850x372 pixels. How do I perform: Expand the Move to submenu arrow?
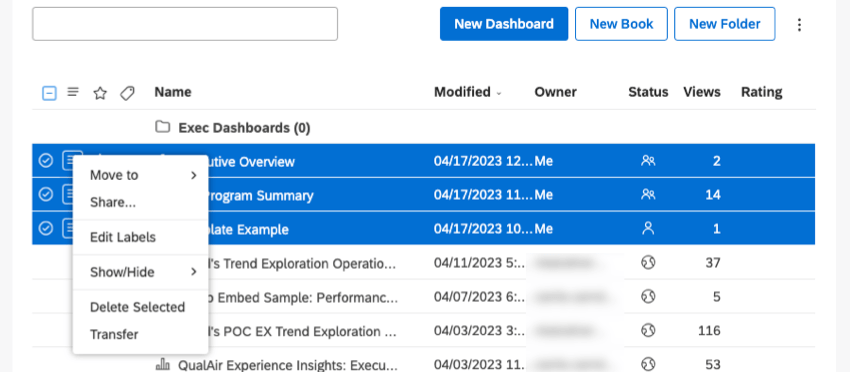point(194,175)
